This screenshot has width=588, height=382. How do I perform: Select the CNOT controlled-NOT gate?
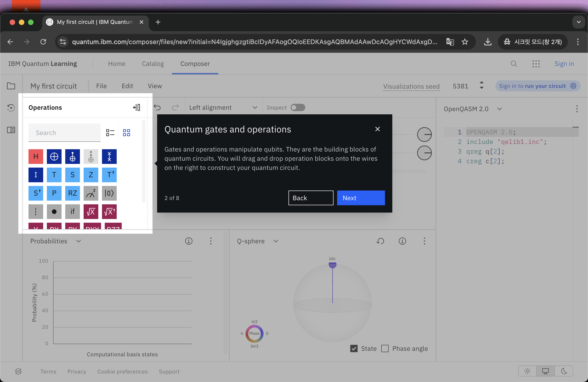pos(72,156)
